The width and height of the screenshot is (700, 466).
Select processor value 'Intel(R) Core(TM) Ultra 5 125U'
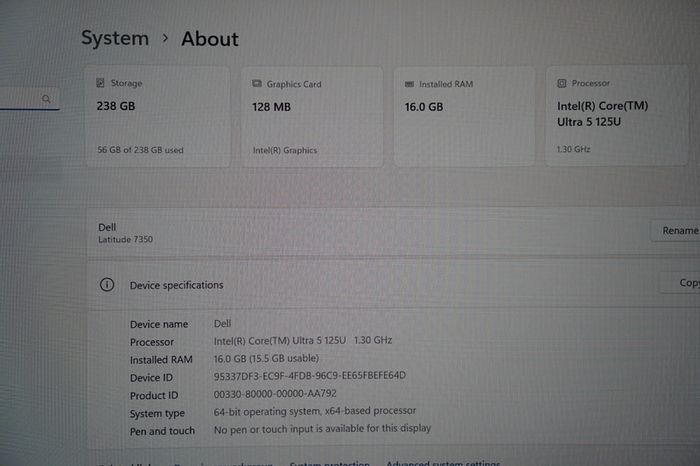[279, 341]
